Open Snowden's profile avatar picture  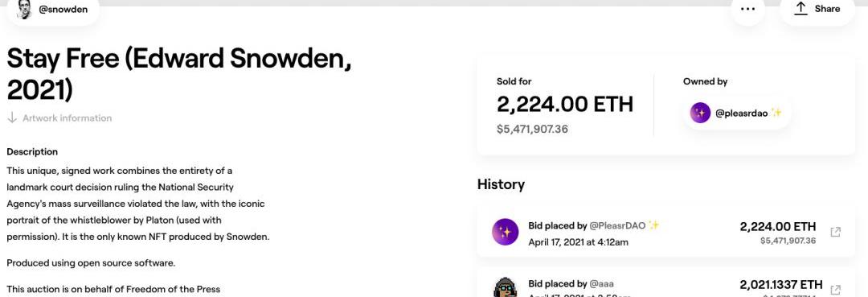(x=25, y=9)
